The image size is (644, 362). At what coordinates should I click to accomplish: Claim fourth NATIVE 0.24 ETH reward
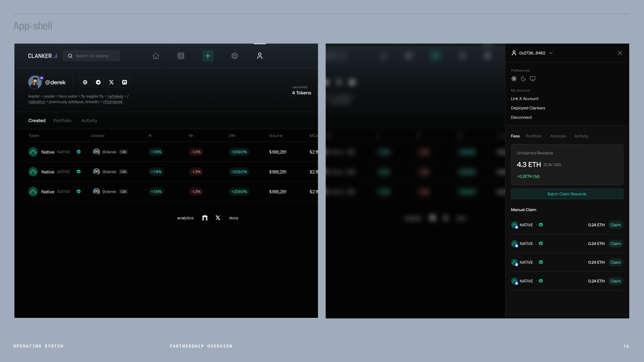click(615, 282)
